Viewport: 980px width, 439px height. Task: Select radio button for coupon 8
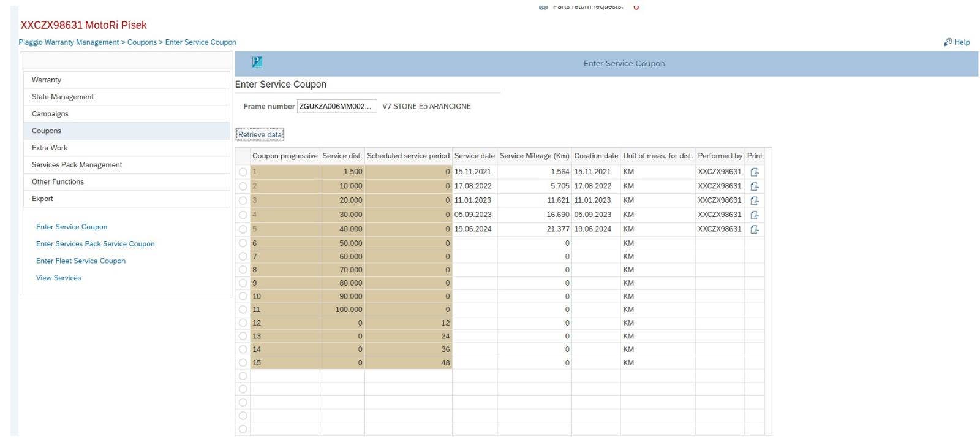point(243,270)
